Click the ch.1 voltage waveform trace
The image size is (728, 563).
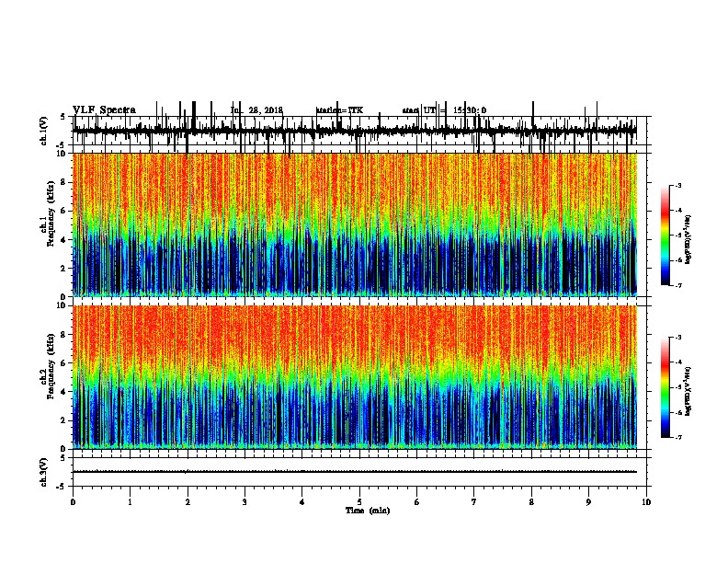pos(355,131)
